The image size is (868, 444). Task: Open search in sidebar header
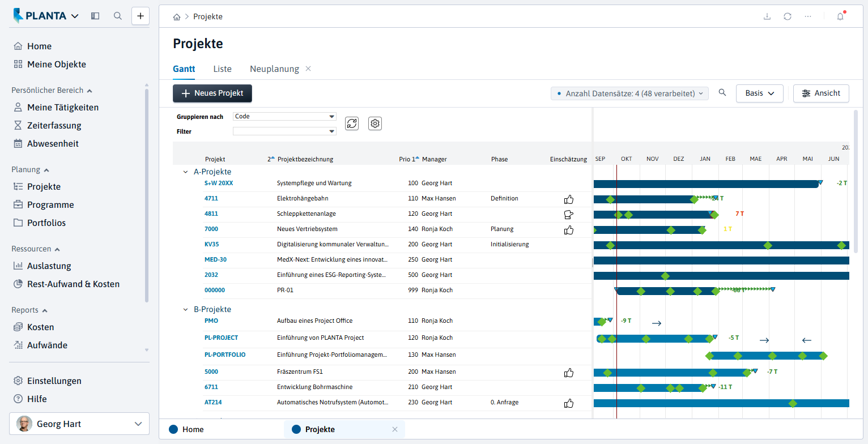(118, 16)
